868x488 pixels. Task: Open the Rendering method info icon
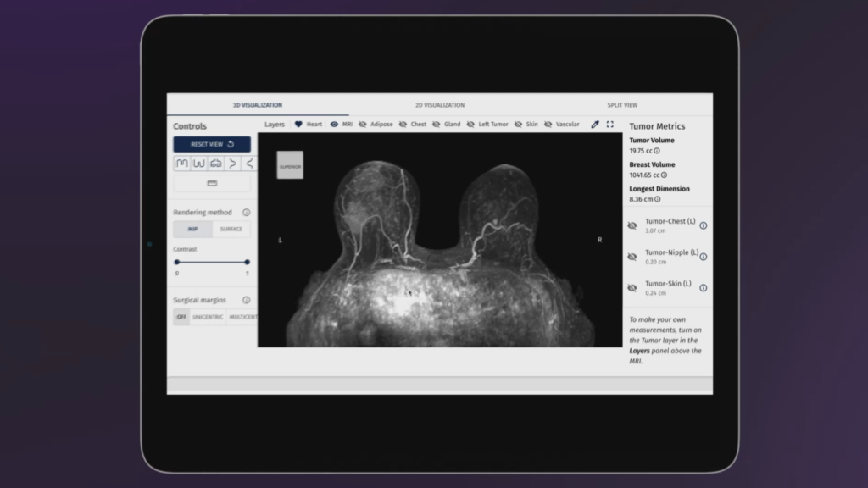click(x=246, y=212)
